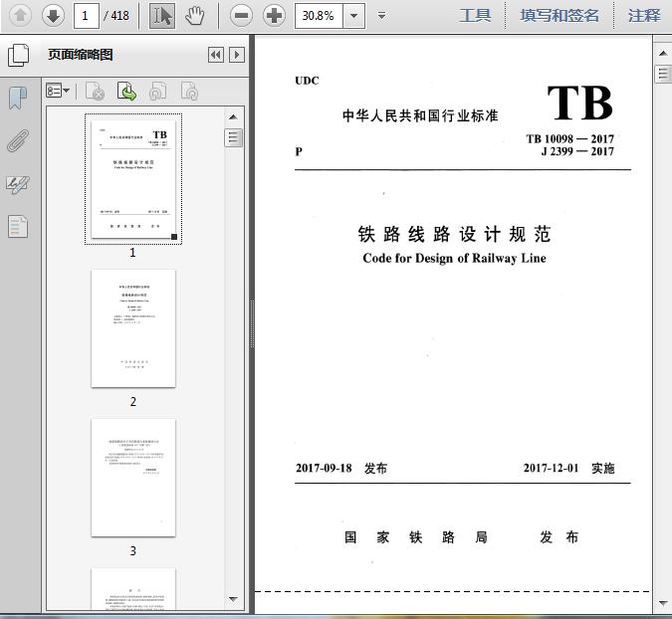Activate the text selection cursor tool
Screen dimensions: 672x619
162,16
